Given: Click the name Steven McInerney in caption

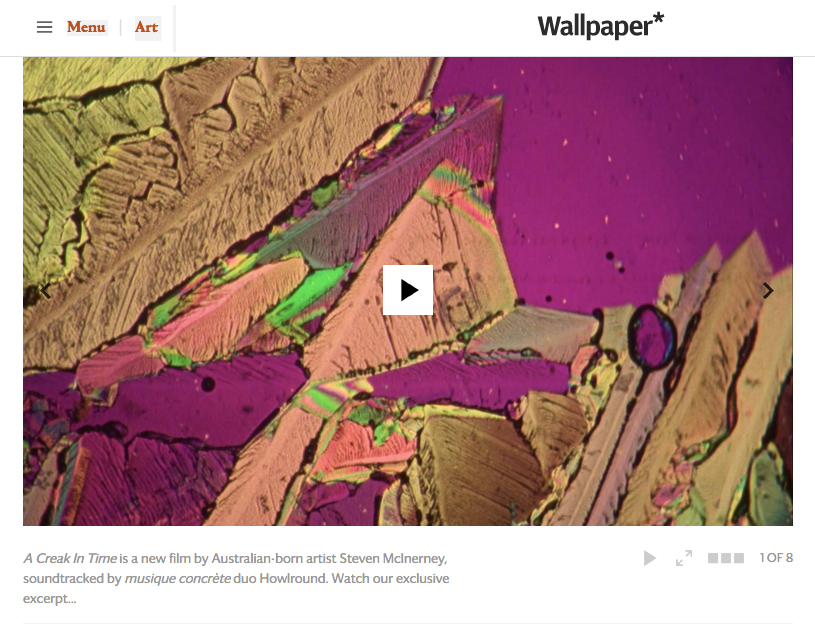Looking at the screenshot, I should pos(392,558).
